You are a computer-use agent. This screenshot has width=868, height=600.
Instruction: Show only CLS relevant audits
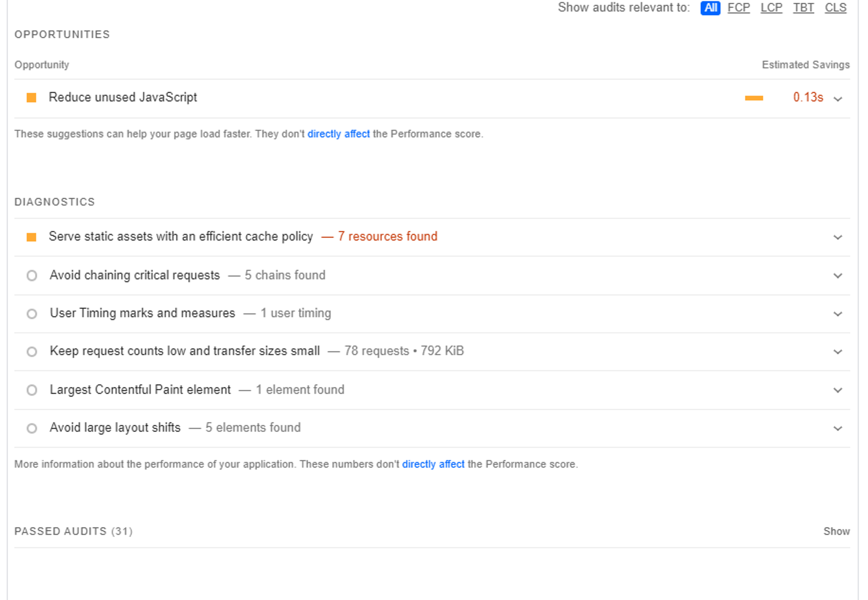point(835,8)
